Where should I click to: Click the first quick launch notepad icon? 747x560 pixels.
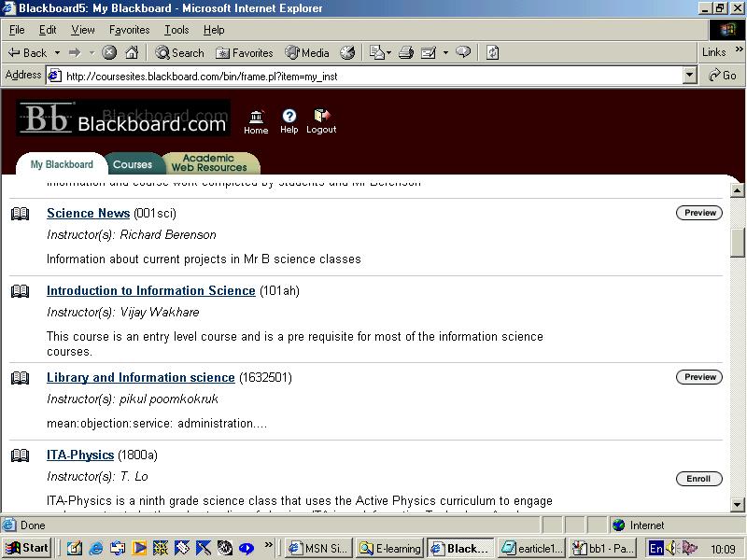pos(75,548)
